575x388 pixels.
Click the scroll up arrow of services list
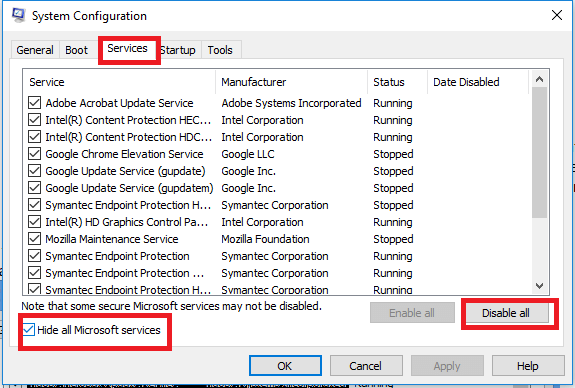tap(539, 79)
